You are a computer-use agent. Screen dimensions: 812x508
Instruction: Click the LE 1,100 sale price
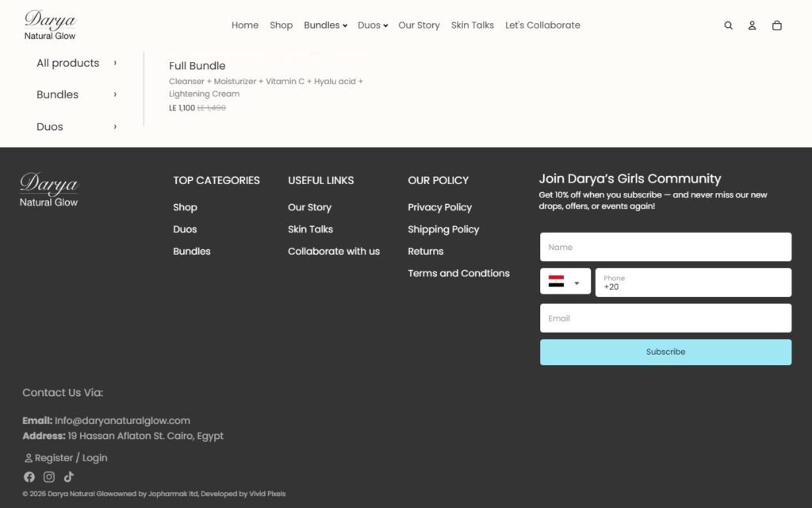[x=182, y=108]
